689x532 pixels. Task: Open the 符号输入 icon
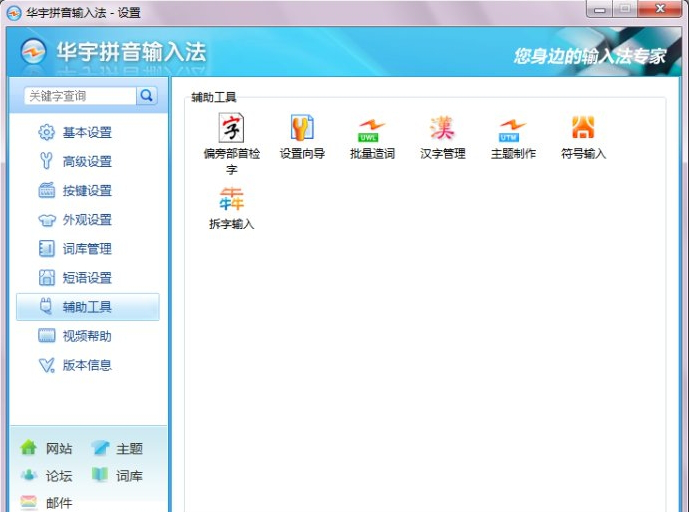point(583,127)
